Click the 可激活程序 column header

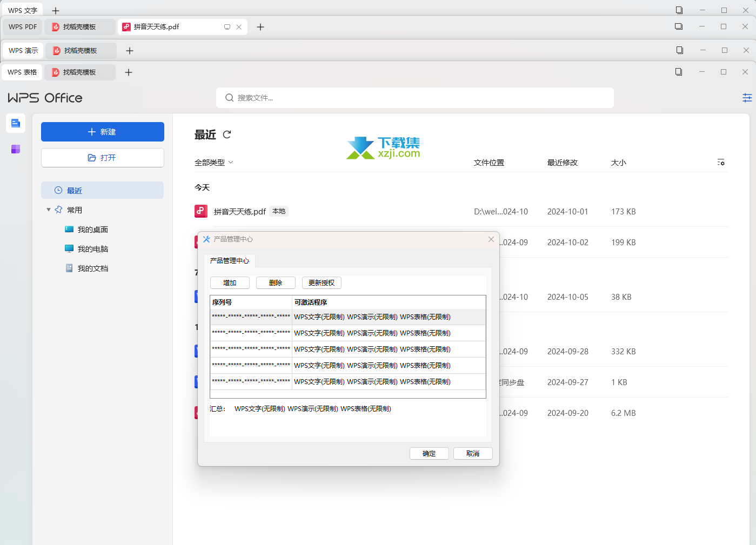[389, 302]
